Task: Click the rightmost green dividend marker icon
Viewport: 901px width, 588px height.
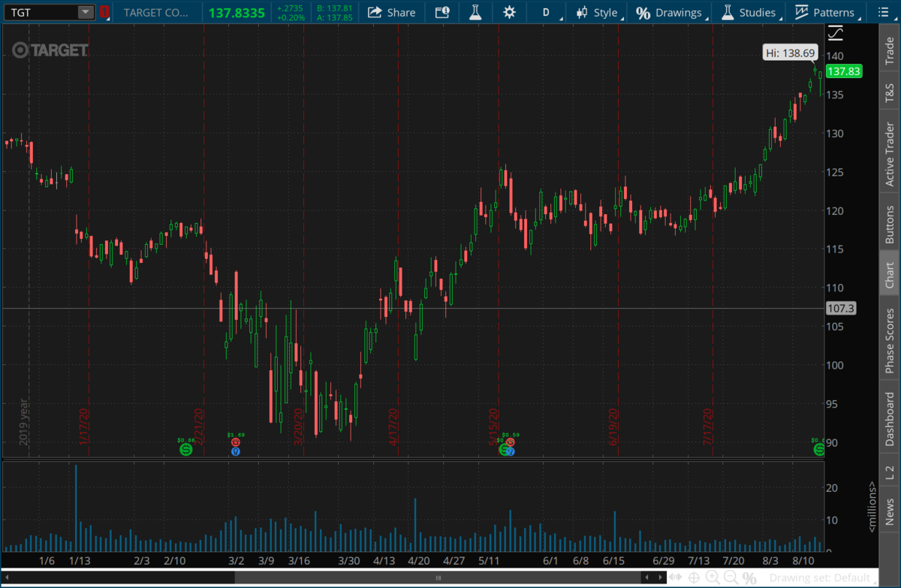Action: click(819, 449)
